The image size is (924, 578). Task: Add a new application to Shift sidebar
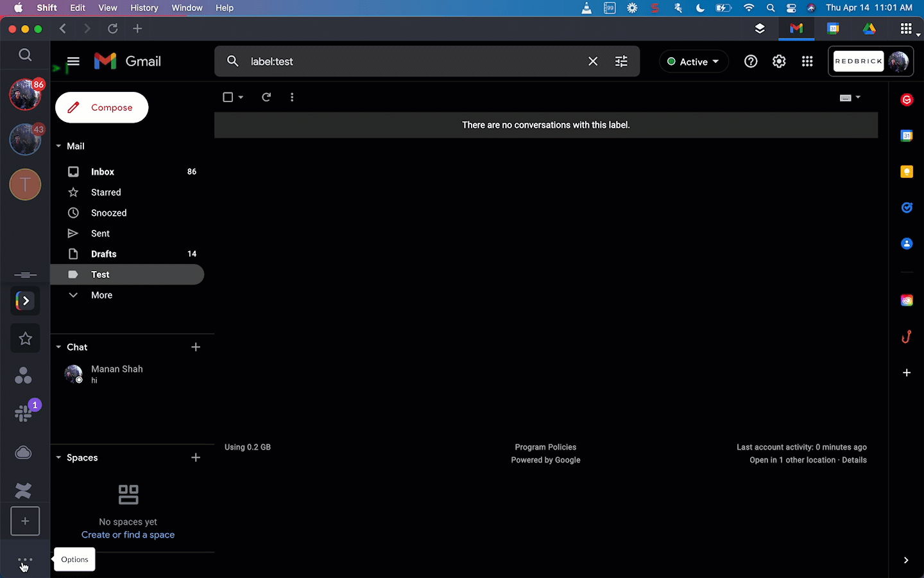coord(25,521)
